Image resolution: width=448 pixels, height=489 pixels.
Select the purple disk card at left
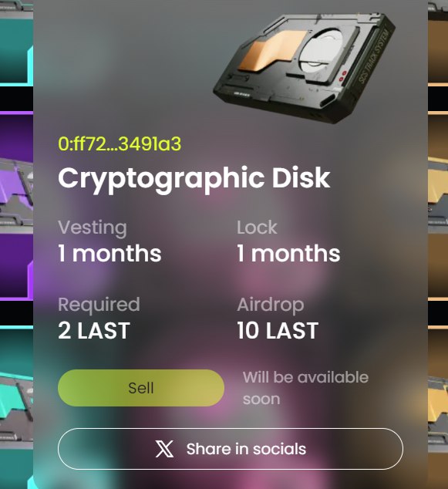tap(16, 206)
